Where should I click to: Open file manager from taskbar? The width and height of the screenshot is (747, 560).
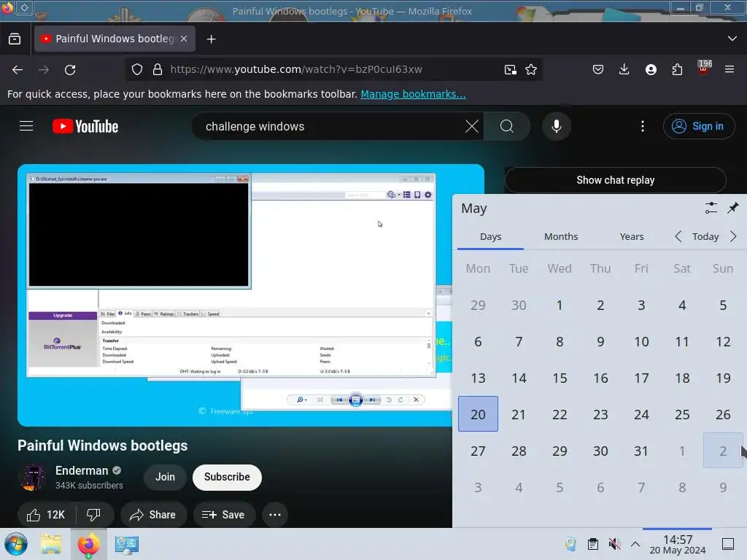(51, 544)
